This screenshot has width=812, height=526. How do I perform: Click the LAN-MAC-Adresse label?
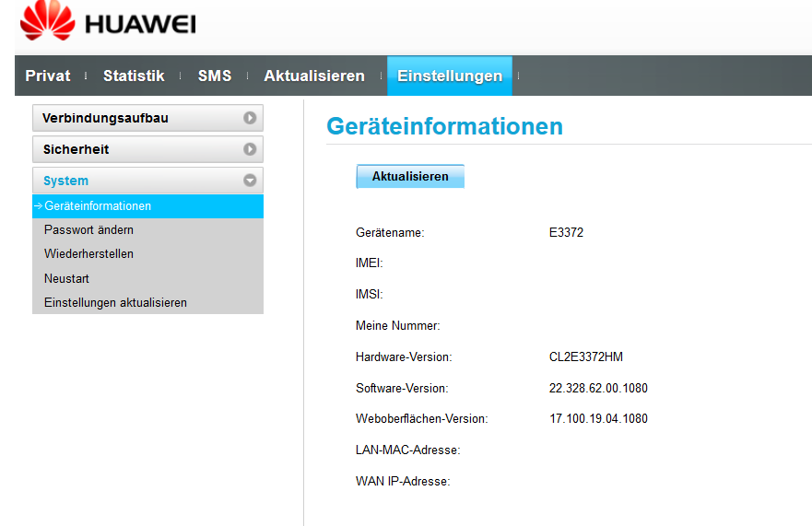point(408,450)
